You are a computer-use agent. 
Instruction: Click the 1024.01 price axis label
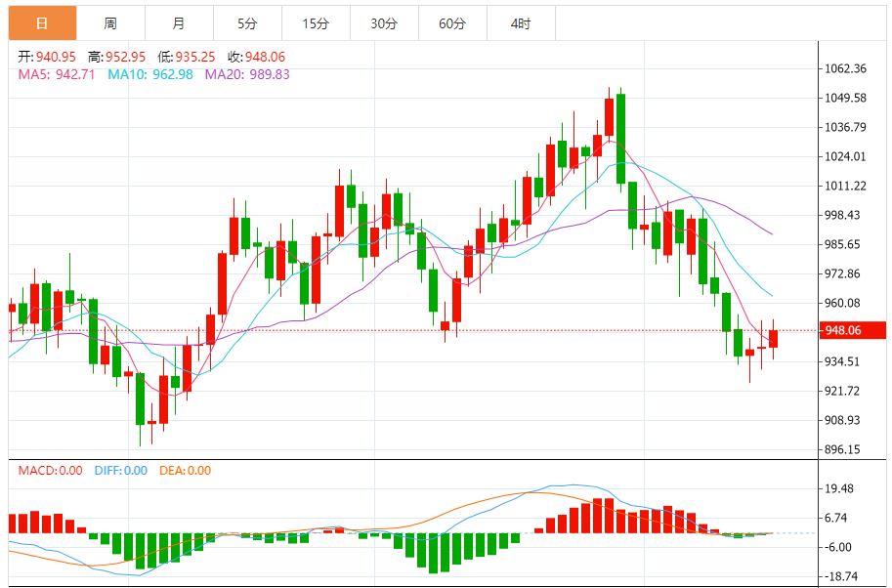[845, 156]
